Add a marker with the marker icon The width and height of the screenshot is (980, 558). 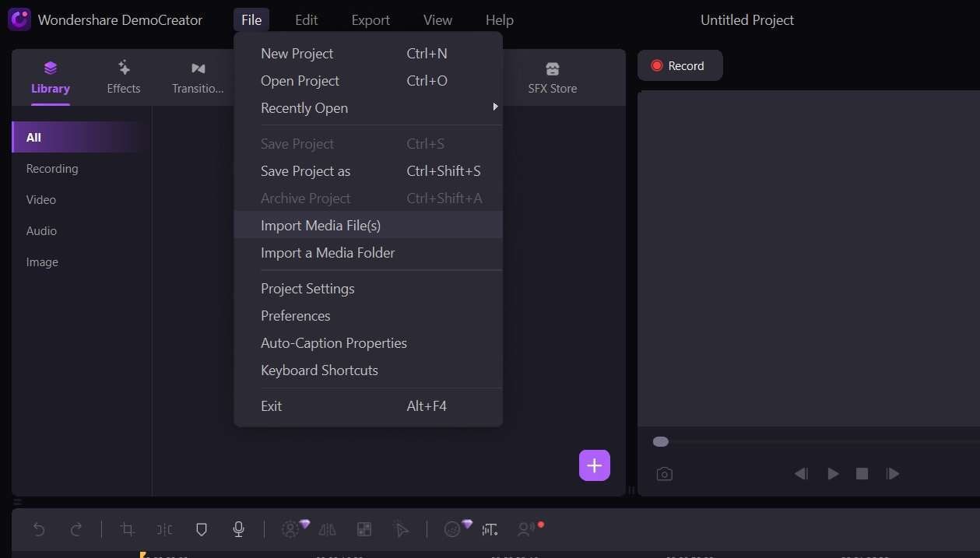pos(202,530)
